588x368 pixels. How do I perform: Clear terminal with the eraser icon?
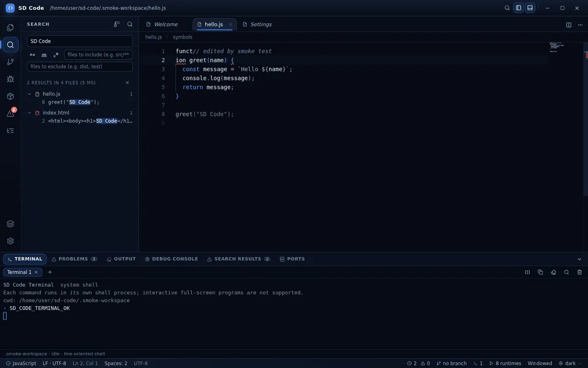pyautogui.click(x=554, y=272)
